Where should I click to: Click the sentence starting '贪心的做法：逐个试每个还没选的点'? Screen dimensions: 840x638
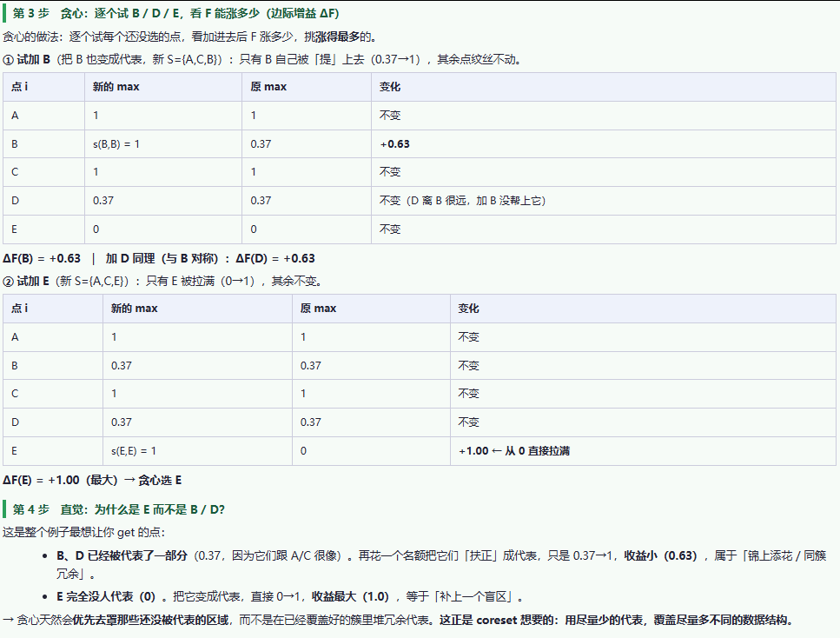[x=190, y=37]
